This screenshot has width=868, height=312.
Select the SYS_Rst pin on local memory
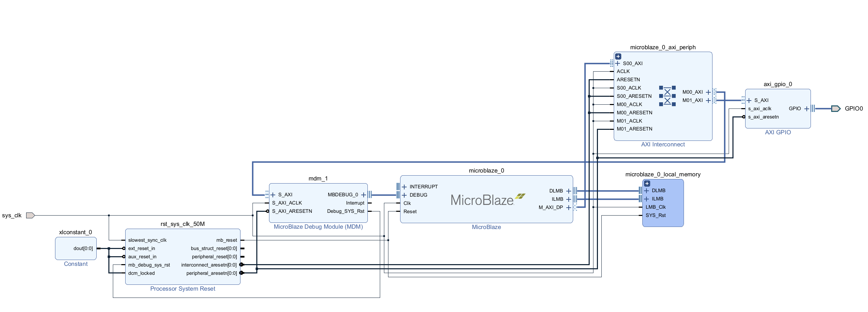655,216
